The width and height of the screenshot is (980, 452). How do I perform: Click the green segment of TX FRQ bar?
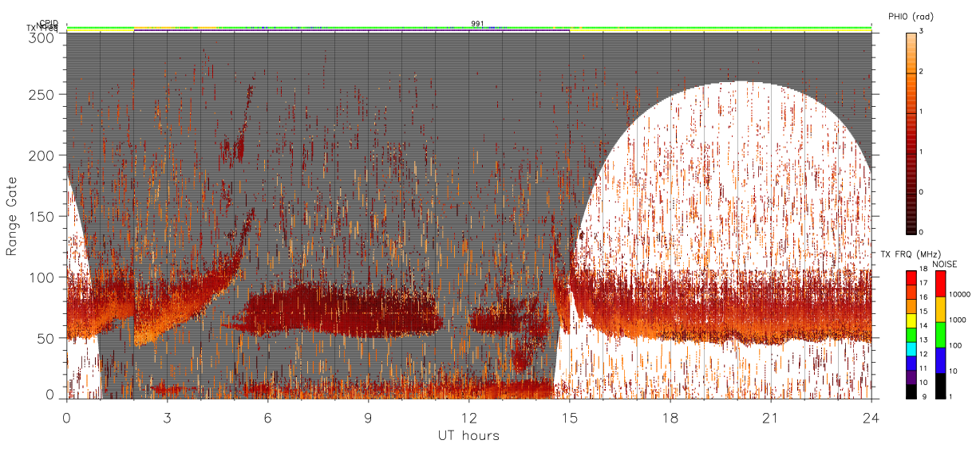tap(911, 335)
